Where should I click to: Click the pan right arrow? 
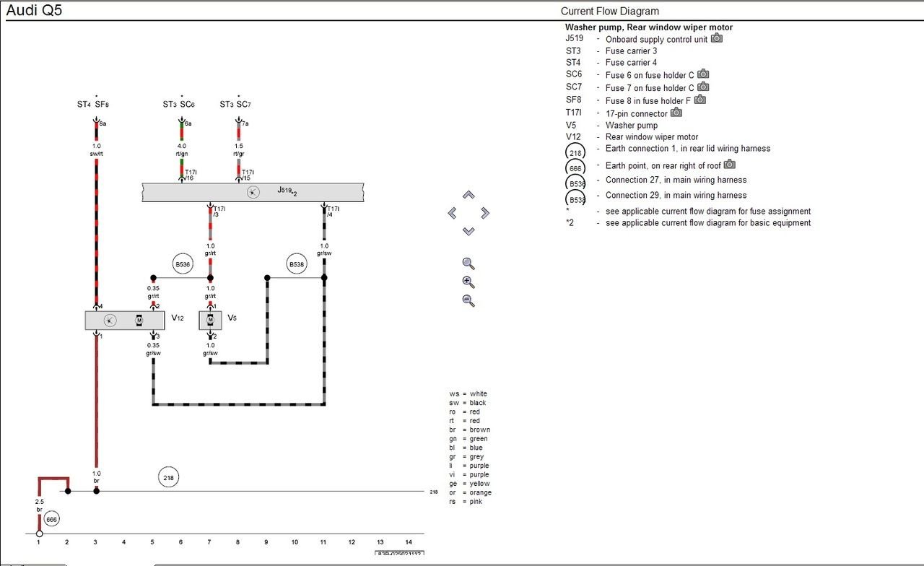pyautogui.click(x=485, y=213)
